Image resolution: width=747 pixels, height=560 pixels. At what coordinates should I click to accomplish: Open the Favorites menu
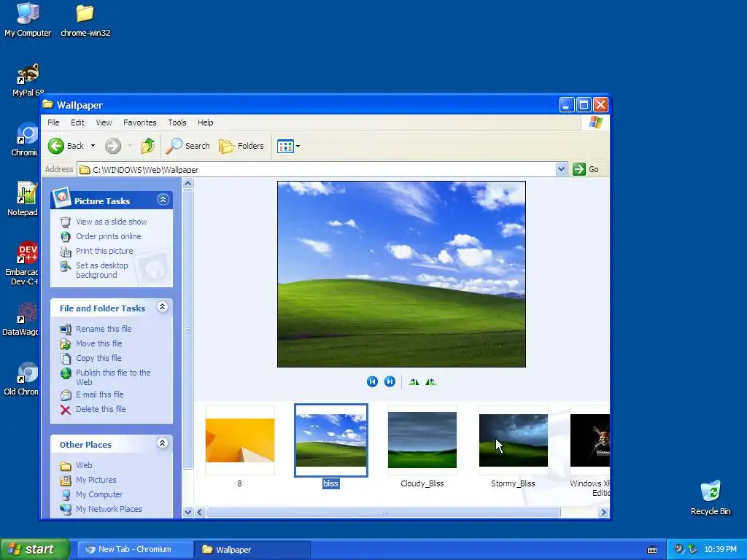pyautogui.click(x=139, y=122)
